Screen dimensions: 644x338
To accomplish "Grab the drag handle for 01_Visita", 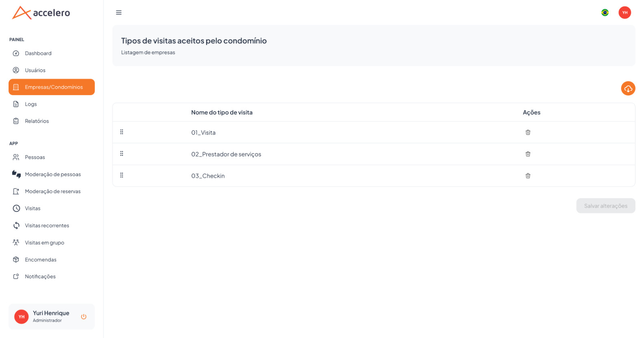I will pyautogui.click(x=121, y=132).
